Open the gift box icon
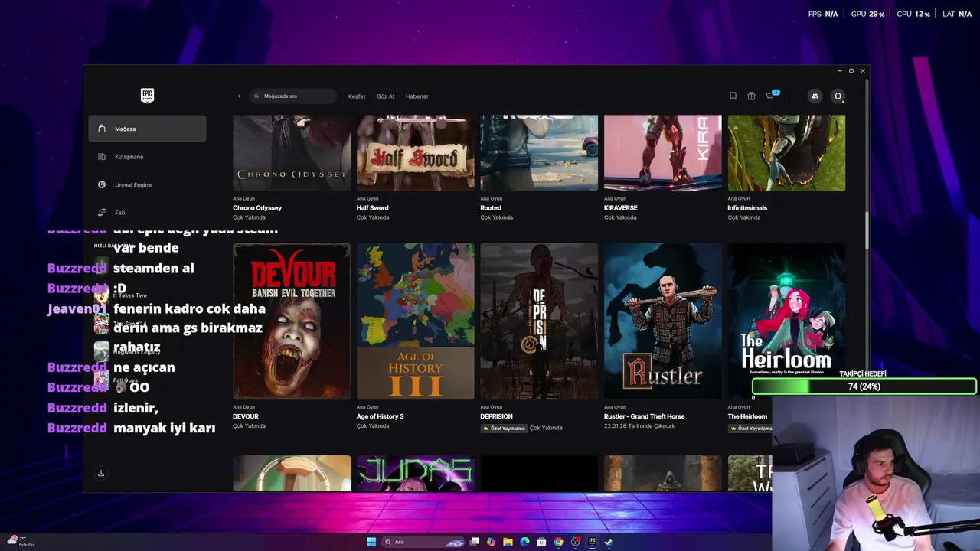980x551 pixels. (x=751, y=96)
